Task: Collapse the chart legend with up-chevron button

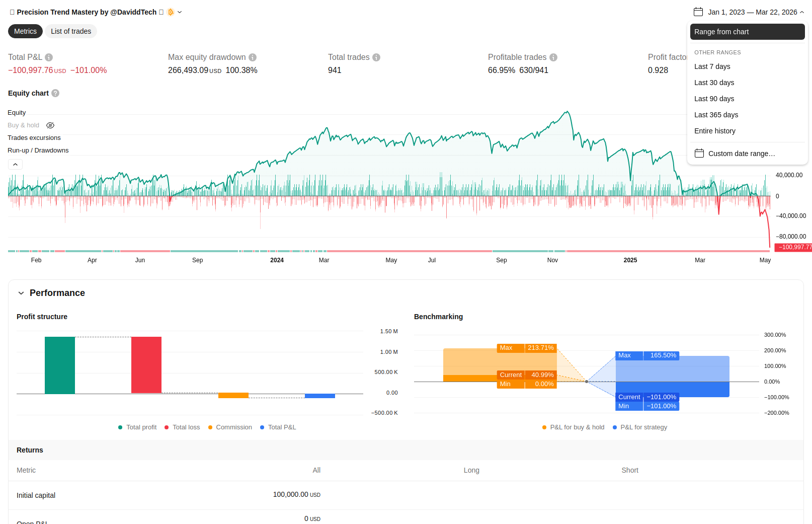Action: click(x=15, y=165)
